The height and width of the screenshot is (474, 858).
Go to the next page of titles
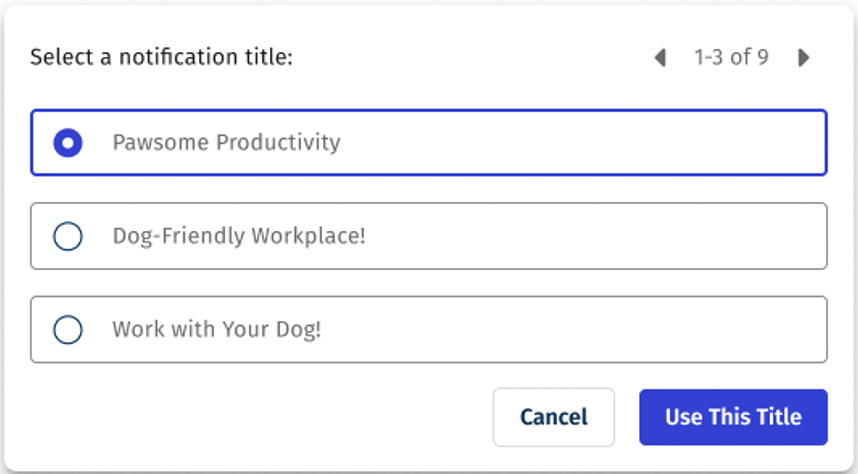803,57
